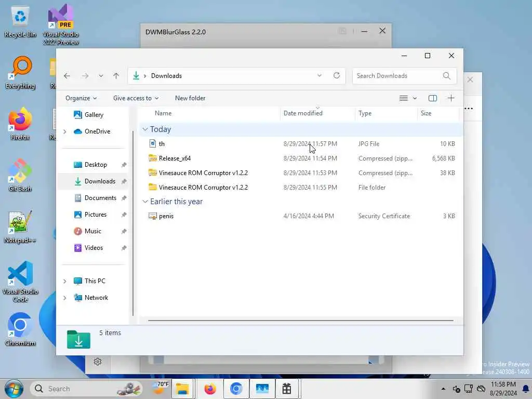Click the taskbar Search box
Image resolution: width=532 pixels, height=399 pixels.
pos(87,389)
